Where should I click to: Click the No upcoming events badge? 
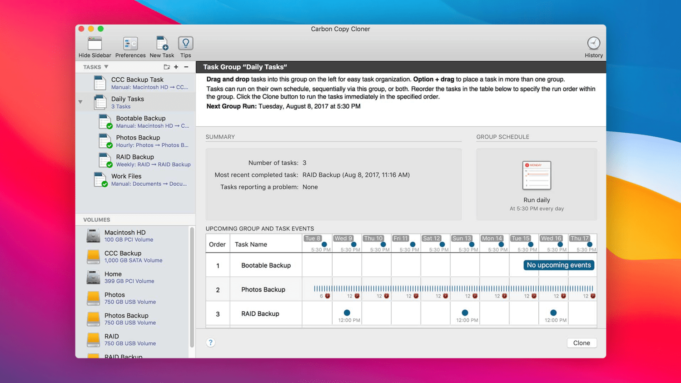tap(559, 265)
